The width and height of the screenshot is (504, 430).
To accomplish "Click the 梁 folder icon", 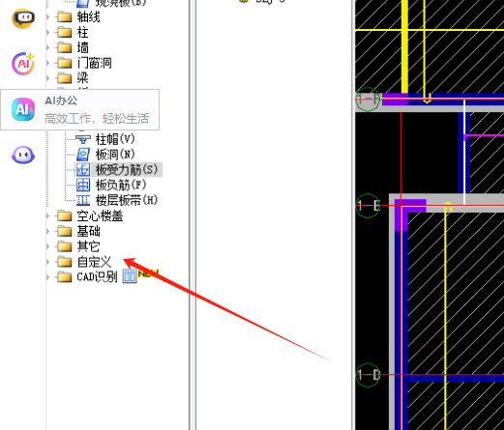I will [x=64, y=77].
